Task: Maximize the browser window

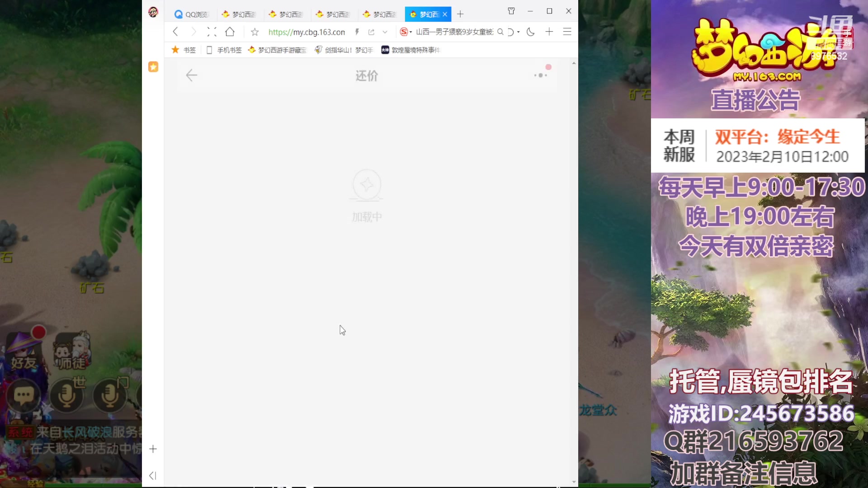Action: [549, 11]
